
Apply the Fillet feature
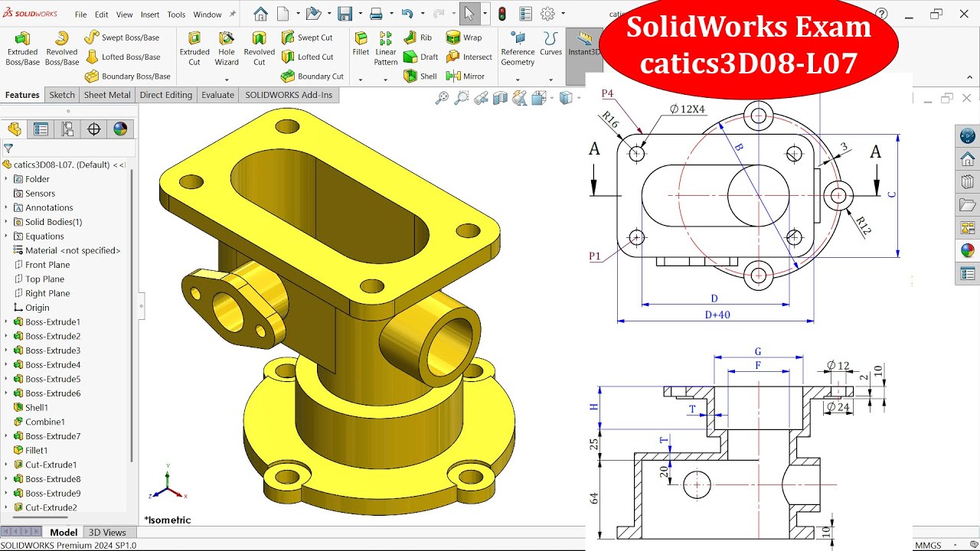tap(361, 44)
